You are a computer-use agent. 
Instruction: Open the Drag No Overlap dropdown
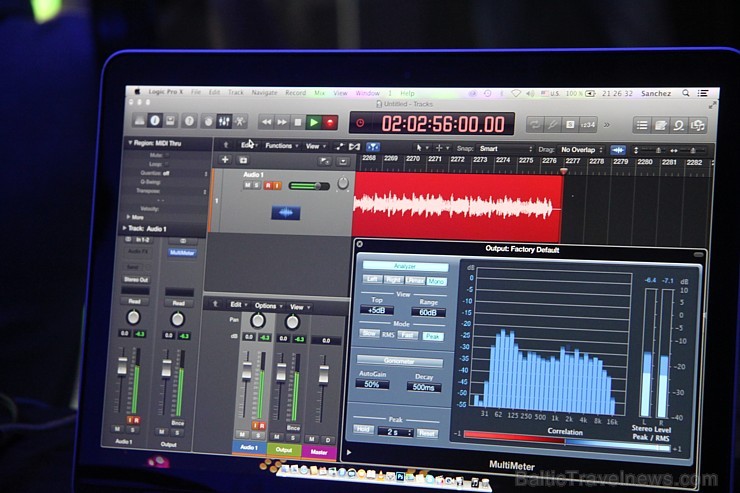point(581,150)
